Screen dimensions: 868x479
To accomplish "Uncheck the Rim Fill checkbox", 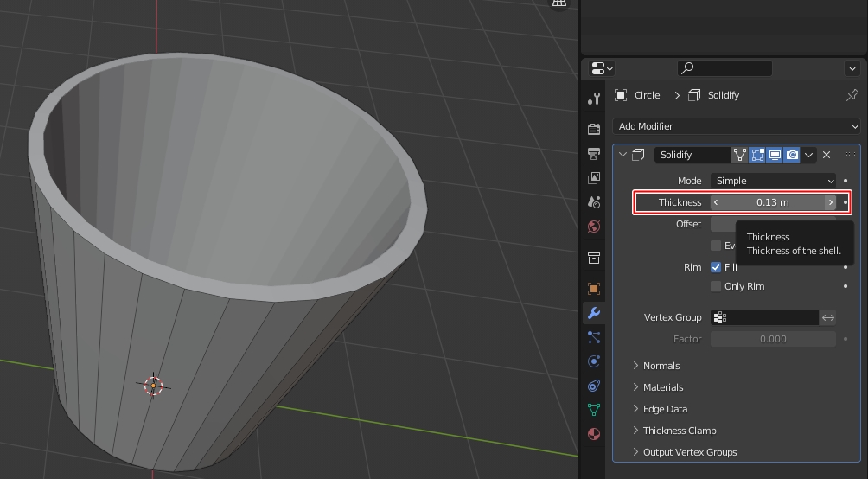I will tap(716, 267).
